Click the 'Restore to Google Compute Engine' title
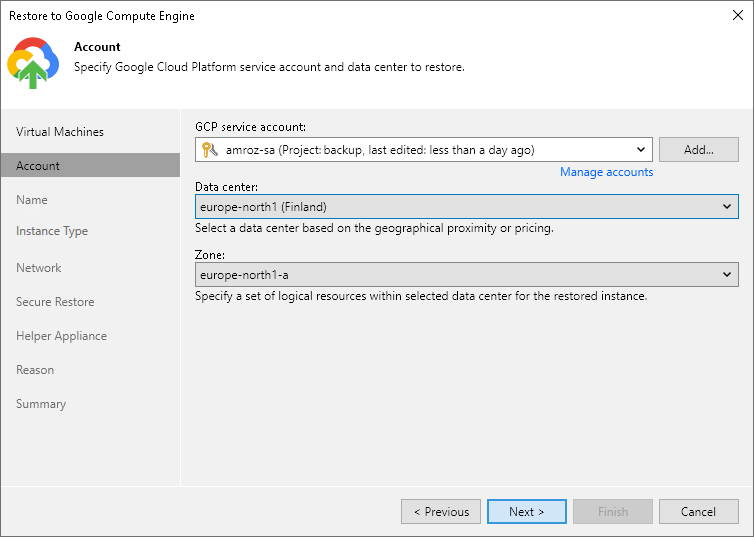 (102, 16)
